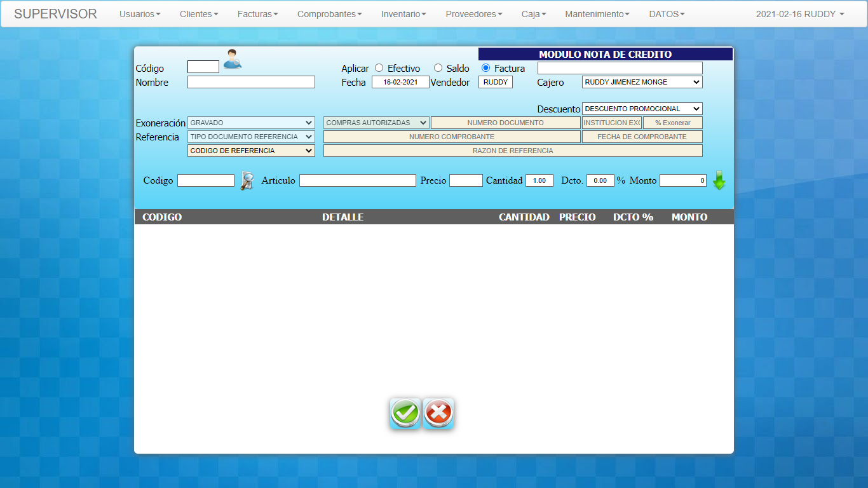Open the Gravado exoneration dropdown

click(251, 123)
